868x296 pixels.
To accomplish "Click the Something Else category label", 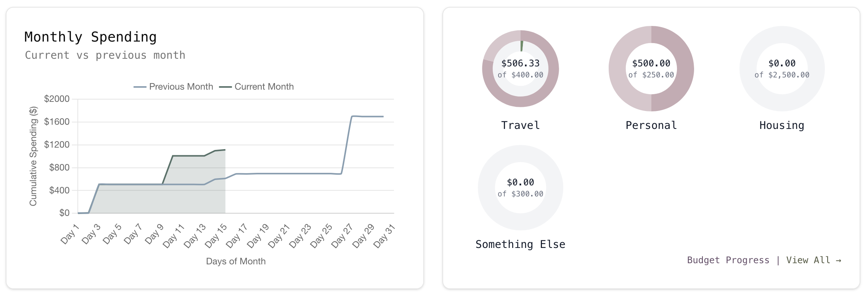I will tap(521, 245).
